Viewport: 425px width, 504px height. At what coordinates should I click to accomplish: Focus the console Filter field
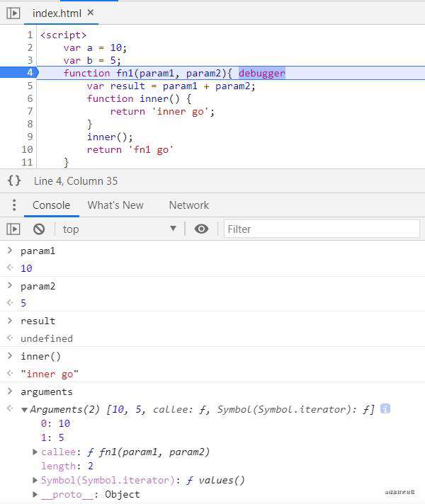[322, 229]
